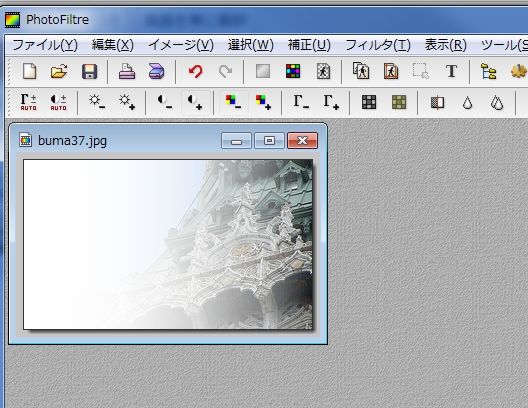The width and height of the screenshot is (528, 408).
Task: Increase brightness with sun plus
Action: (x=127, y=102)
